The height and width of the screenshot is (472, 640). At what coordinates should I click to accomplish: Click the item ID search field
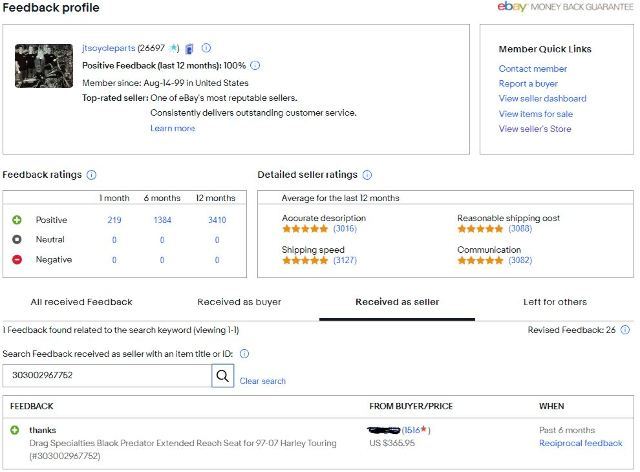[x=107, y=376]
